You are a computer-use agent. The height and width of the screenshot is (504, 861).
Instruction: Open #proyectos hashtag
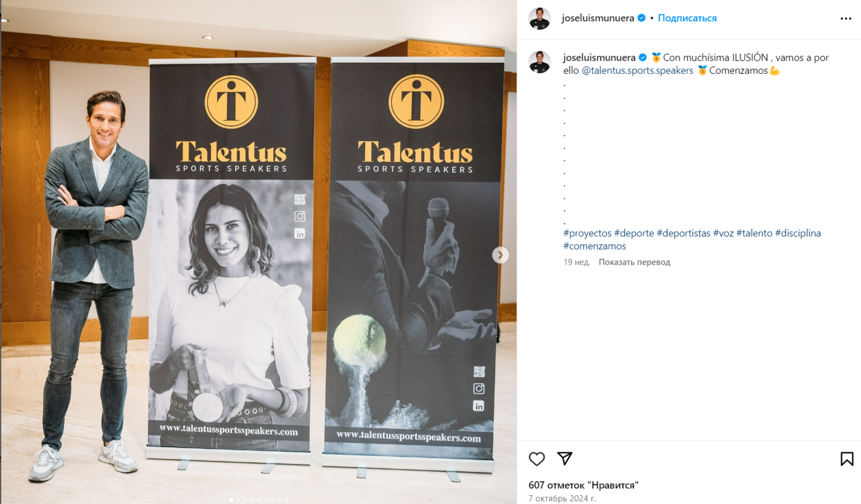[588, 233]
